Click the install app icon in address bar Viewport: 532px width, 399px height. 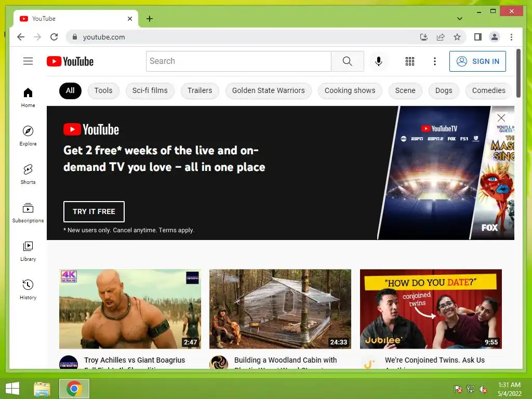(424, 37)
